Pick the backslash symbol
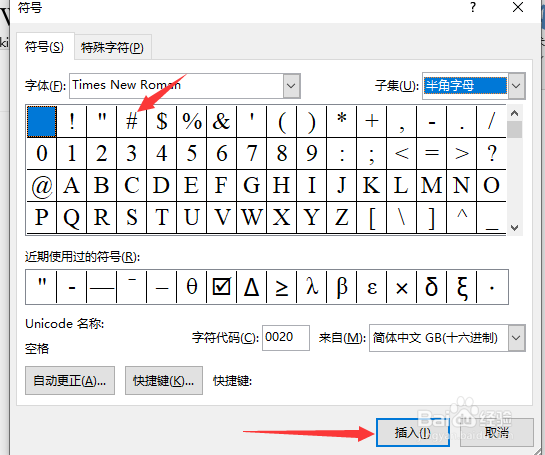This screenshot has height=455, width=545. click(401, 218)
